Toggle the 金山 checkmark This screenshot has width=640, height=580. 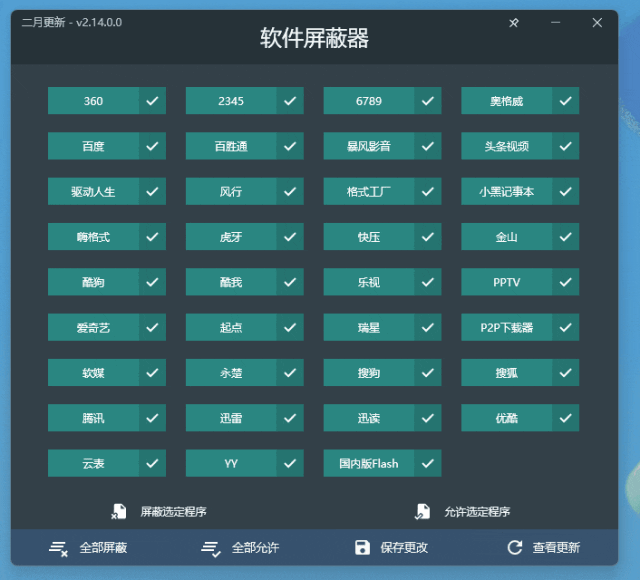[565, 237]
